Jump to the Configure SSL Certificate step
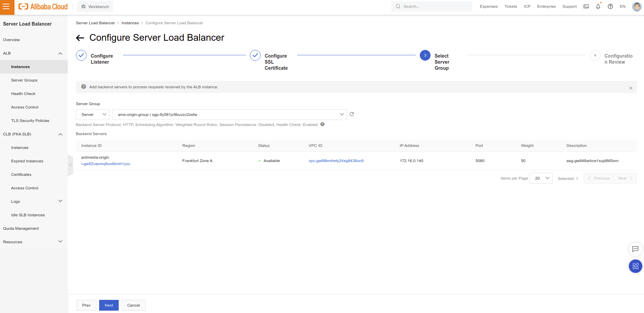 [269, 61]
